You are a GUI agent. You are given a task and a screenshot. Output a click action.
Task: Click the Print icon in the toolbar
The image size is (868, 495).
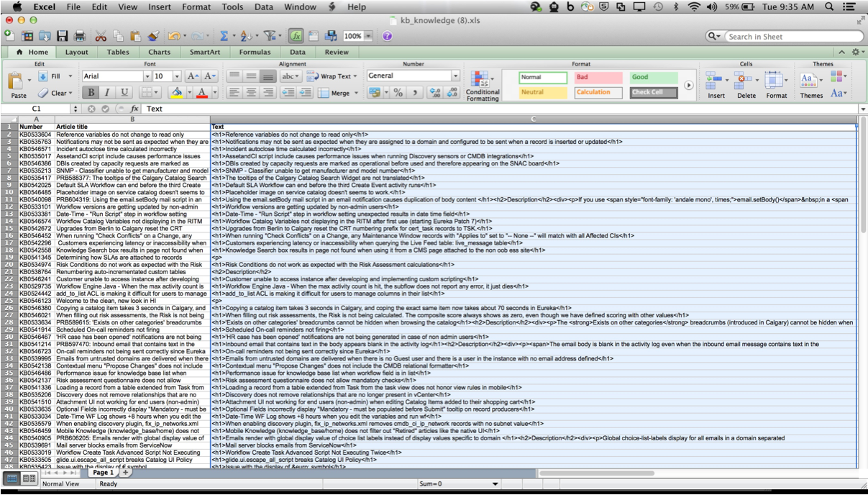[80, 36]
